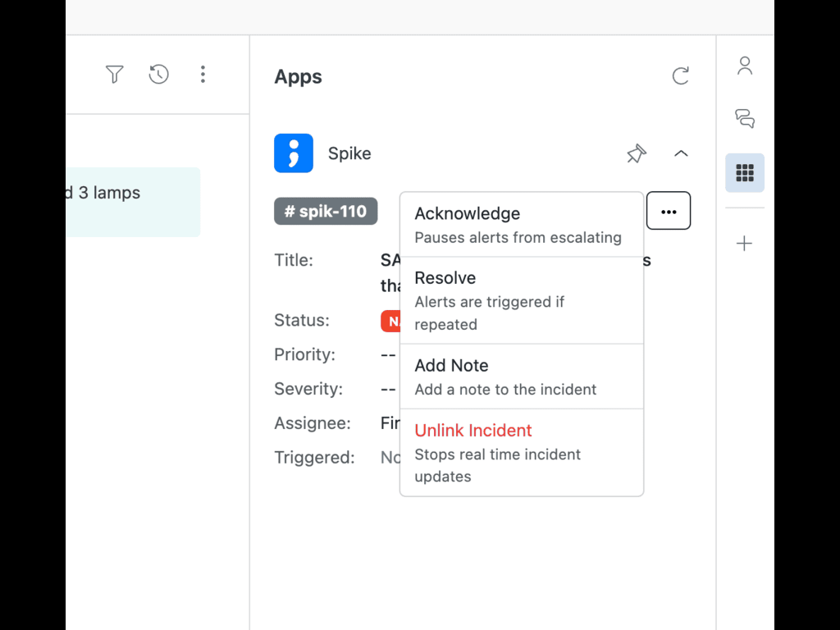This screenshot has height=630, width=840.
Task: Click the red Status badge
Action: coord(390,321)
